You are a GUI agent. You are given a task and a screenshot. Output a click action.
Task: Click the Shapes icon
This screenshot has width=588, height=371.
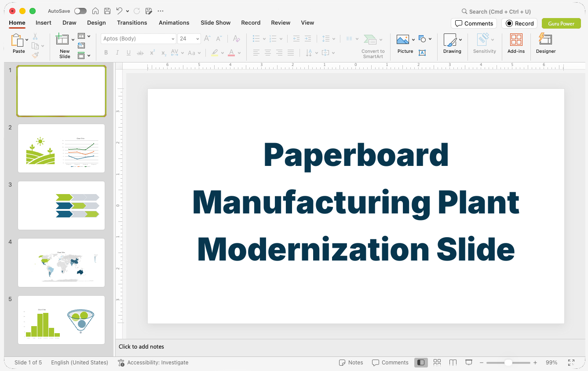tap(423, 39)
